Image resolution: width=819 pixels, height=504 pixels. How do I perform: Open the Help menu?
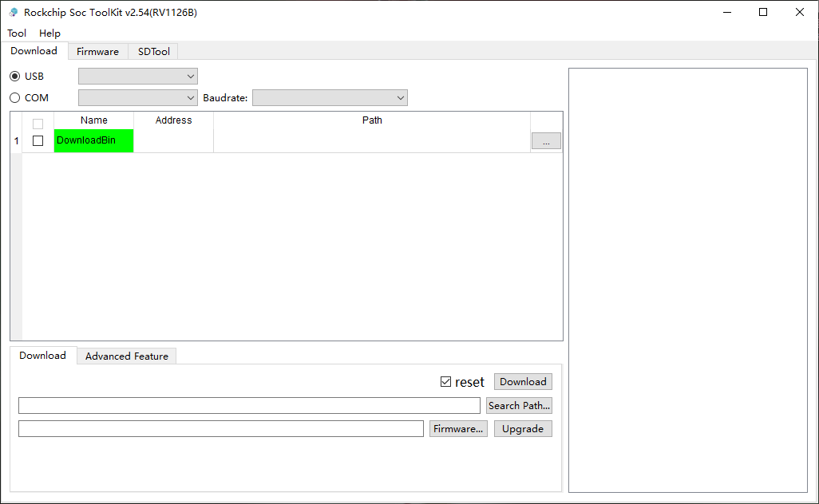[x=49, y=33]
